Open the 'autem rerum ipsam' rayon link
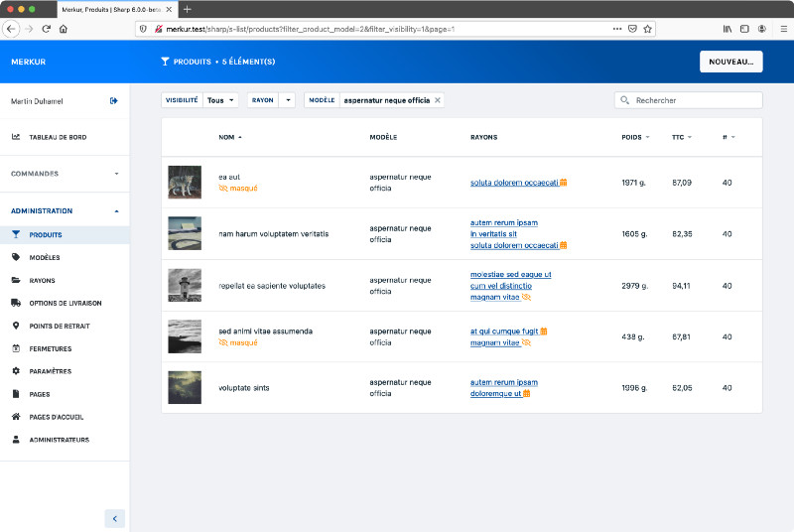This screenshot has width=794, height=532. pos(503,222)
